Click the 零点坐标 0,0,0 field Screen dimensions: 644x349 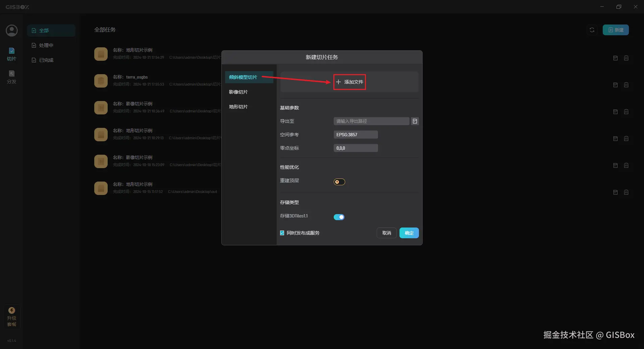pyautogui.click(x=356, y=148)
